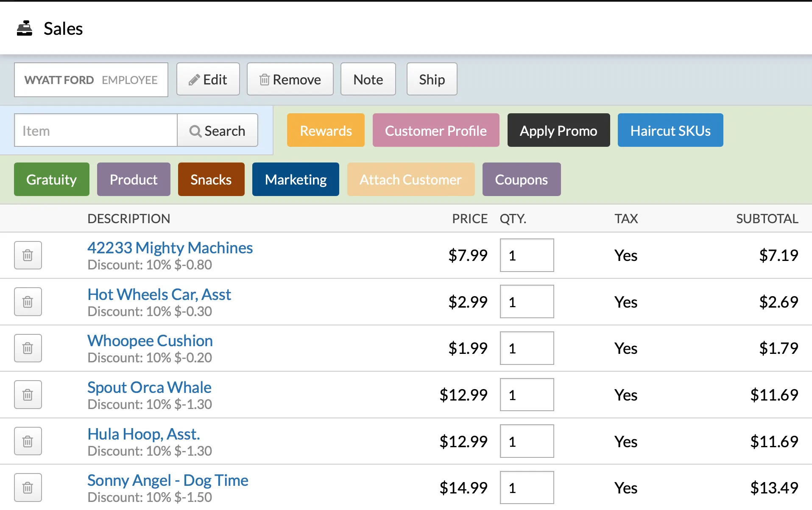Open the Sonny Angel - Dog Time link
Viewport: 812px width, 510px height.
pyautogui.click(x=168, y=480)
